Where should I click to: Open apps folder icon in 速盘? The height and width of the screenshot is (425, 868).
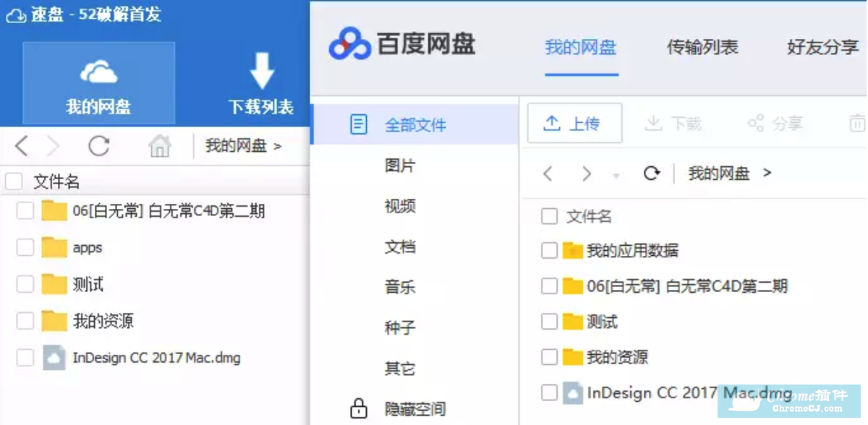pos(54,247)
